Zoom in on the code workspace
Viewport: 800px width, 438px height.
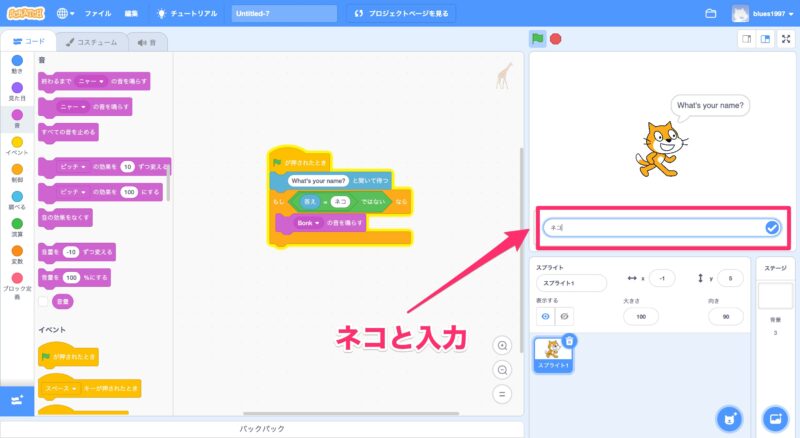pos(502,345)
